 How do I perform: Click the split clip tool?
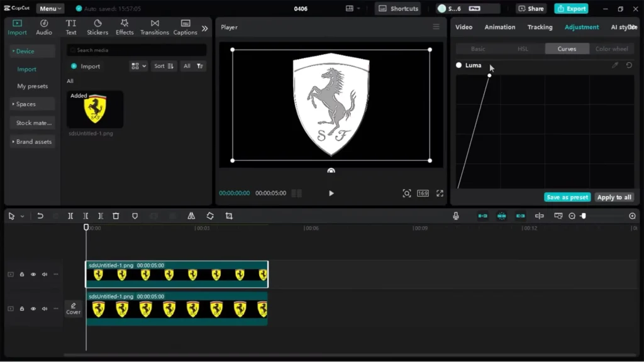[x=70, y=216]
